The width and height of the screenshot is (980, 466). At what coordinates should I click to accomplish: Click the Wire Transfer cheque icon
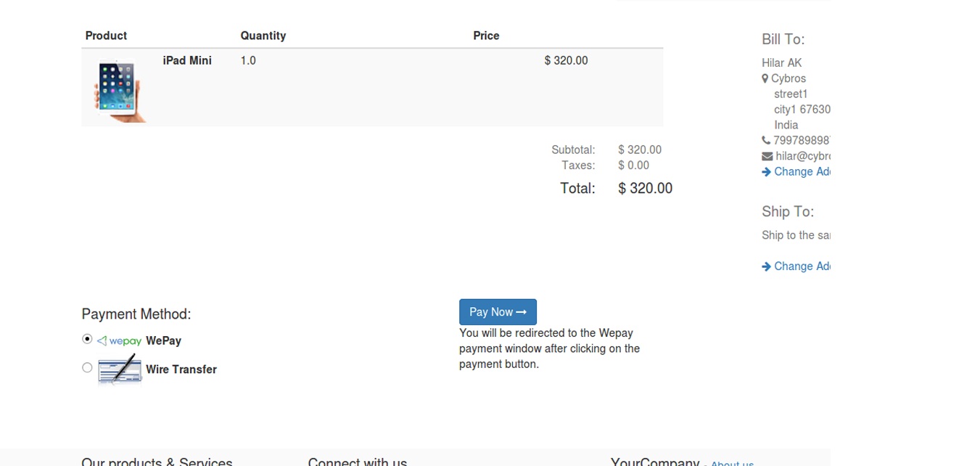click(x=120, y=369)
